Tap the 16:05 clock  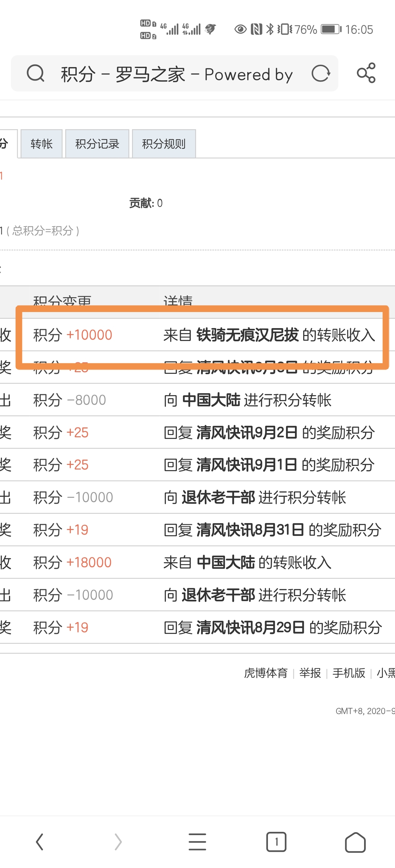point(359,30)
